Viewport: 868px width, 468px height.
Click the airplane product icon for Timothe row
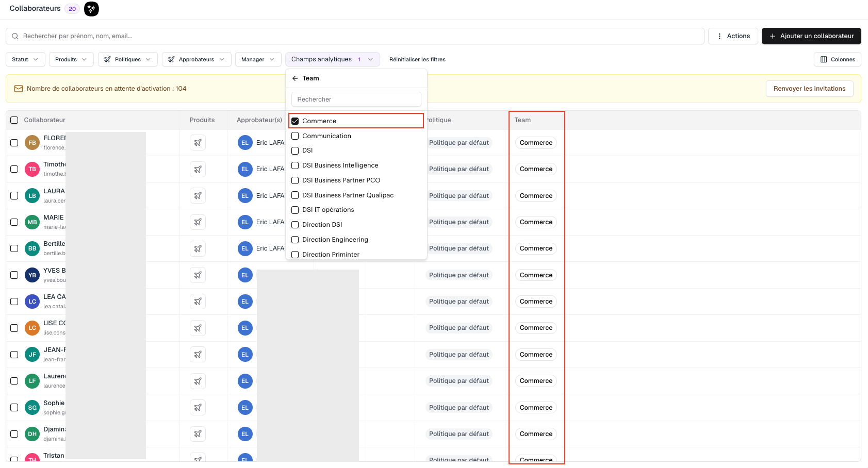(198, 169)
